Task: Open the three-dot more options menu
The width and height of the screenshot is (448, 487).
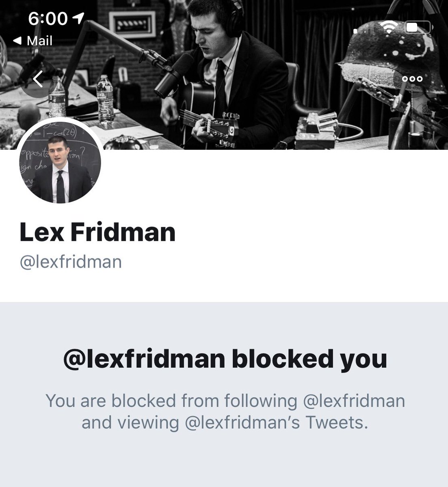Action: 412,79
